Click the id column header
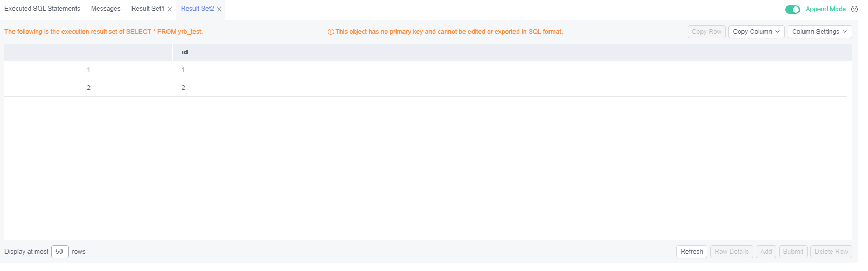The image size is (868, 271). point(185,52)
